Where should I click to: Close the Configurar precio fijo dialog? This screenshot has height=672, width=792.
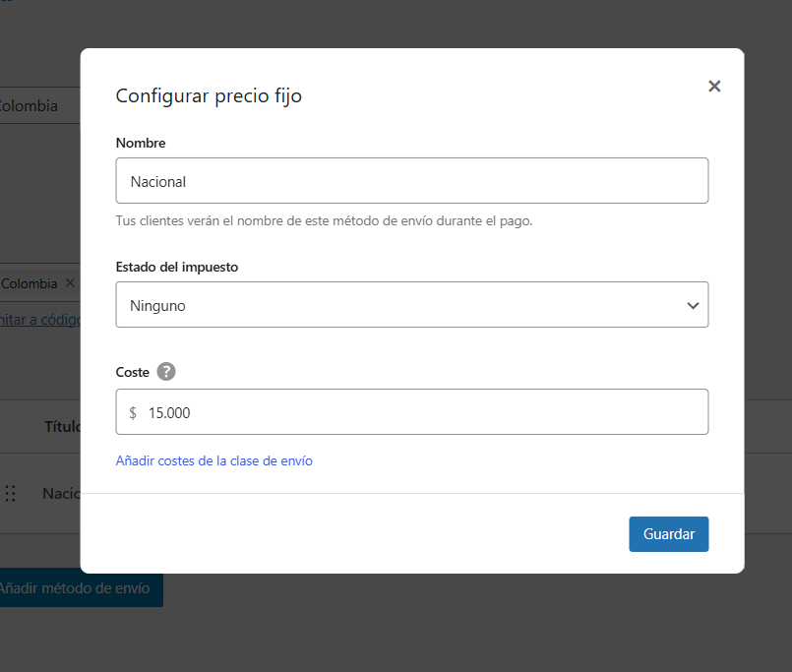714,87
